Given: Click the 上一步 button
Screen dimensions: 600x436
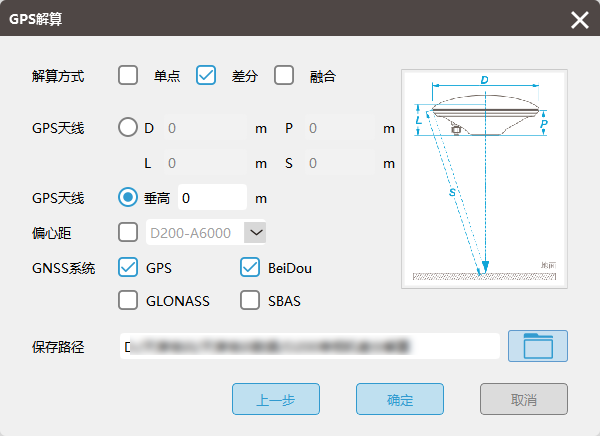Looking at the screenshot, I should [x=276, y=399].
